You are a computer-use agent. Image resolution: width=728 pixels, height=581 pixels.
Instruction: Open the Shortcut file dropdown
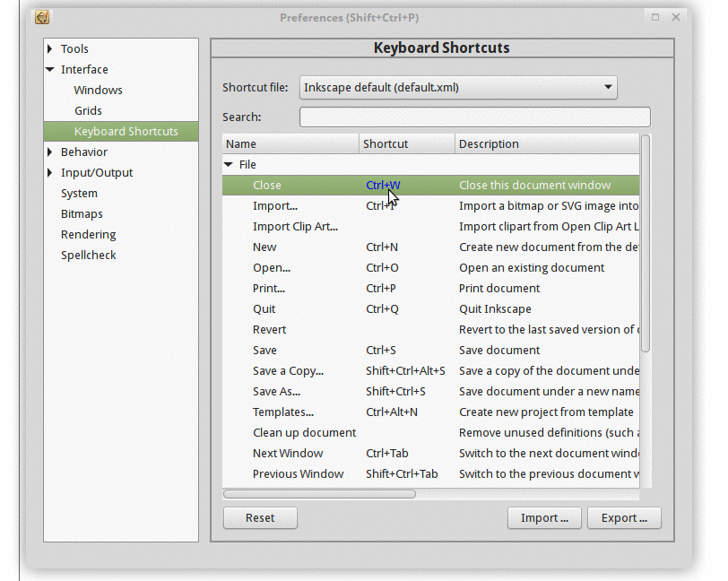tap(458, 87)
